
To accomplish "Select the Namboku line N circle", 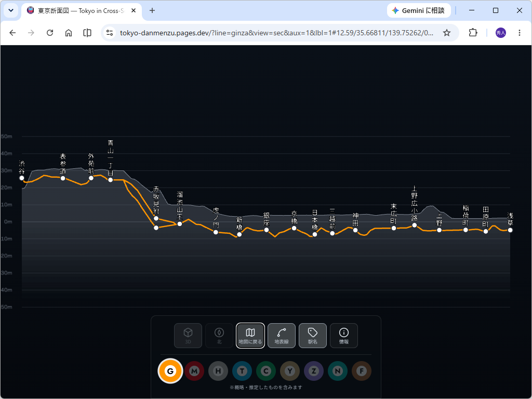I will [x=338, y=371].
